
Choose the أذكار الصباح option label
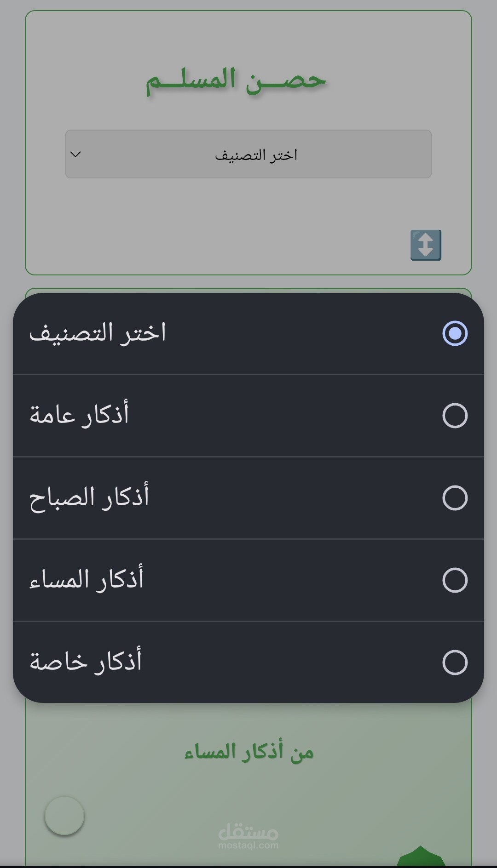89,497
